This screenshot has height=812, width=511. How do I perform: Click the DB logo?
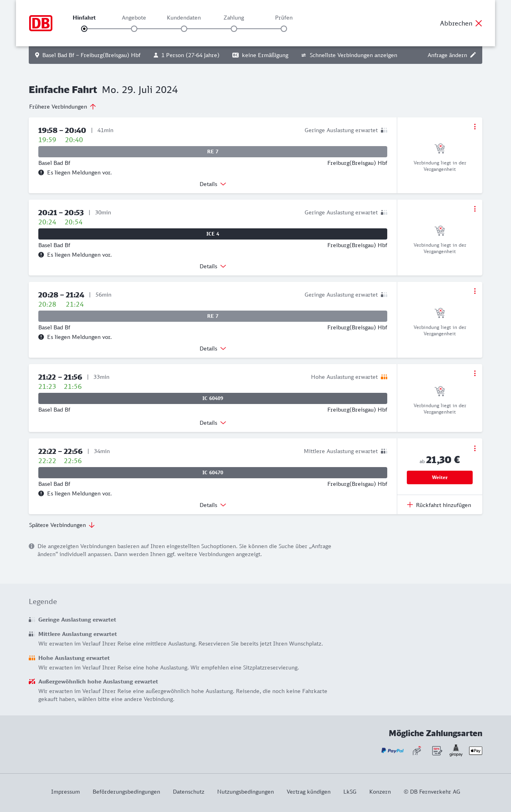(41, 23)
